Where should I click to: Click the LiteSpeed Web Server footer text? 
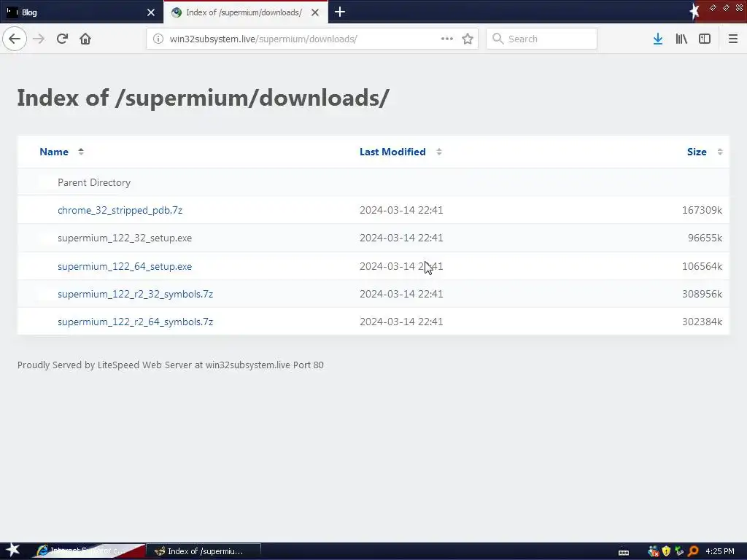(171, 365)
